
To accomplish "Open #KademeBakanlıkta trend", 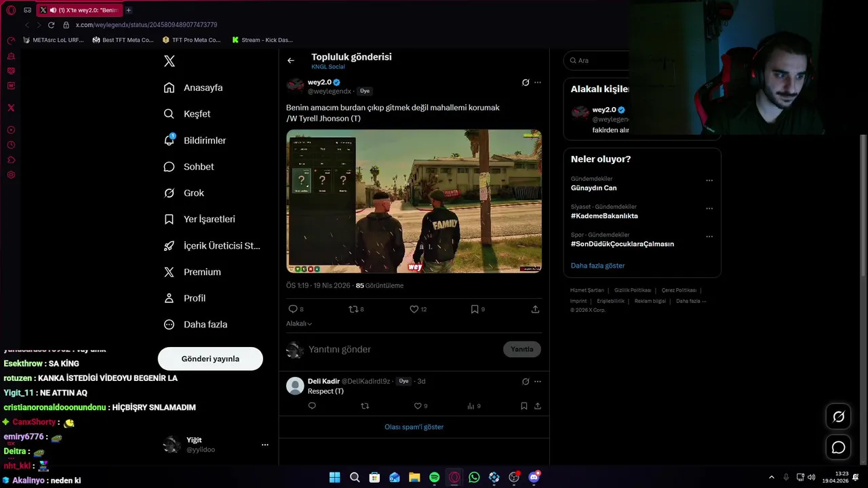I will pos(604,216).
